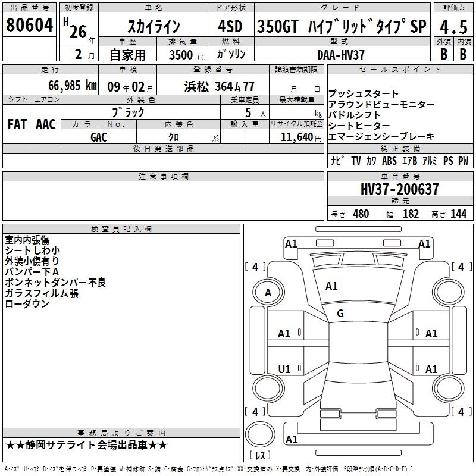Select the U1 dent mark on the door
The height and width of the screenshot is (476, 476).
[x=284, y=369]
